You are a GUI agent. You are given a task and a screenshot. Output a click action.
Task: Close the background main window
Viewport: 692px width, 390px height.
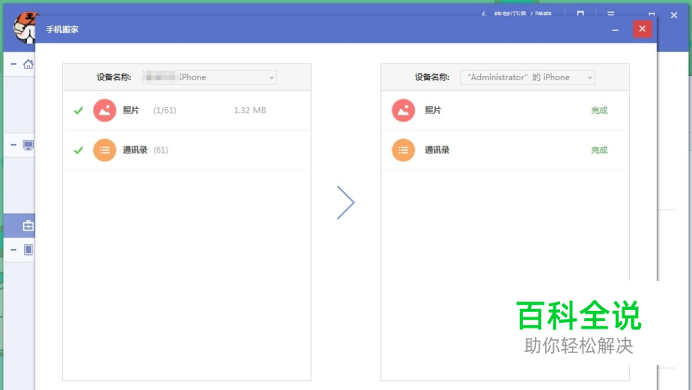pyautogui.click(x=674, y=15)
